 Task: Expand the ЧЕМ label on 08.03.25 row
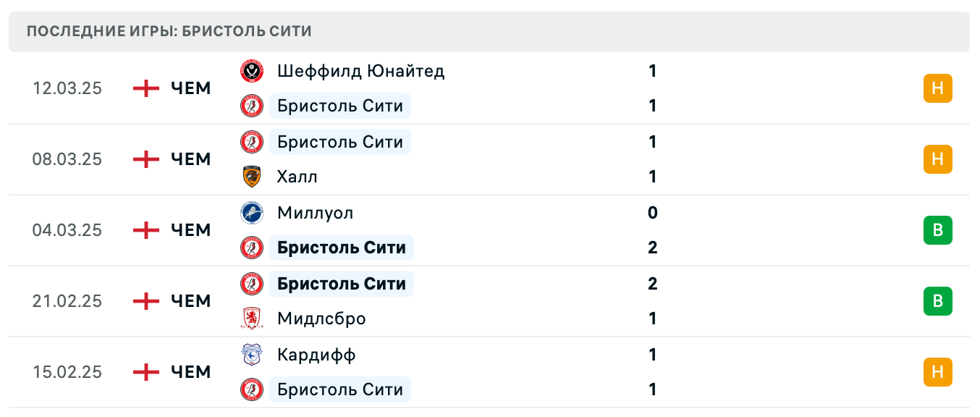click(x=190, y=159)
